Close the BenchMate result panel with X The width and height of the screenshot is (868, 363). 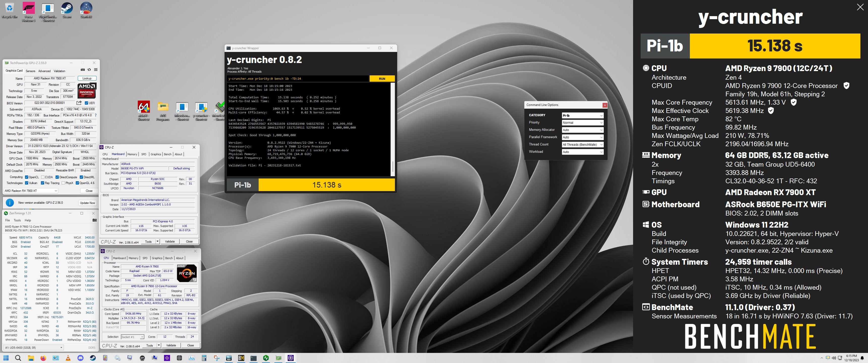[860, 7]
